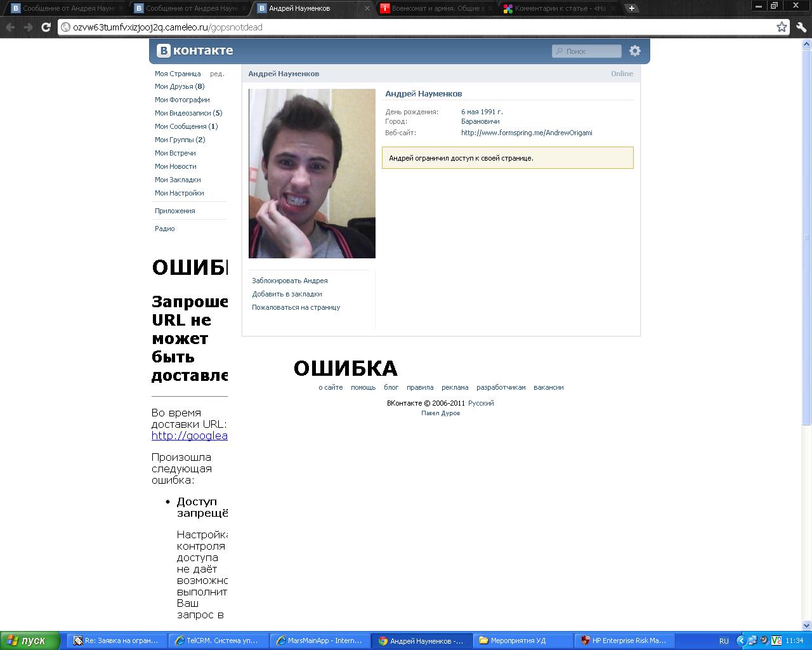
Task: Click the globe site-info icon in address bar
Action: click(x=65, y=27)
